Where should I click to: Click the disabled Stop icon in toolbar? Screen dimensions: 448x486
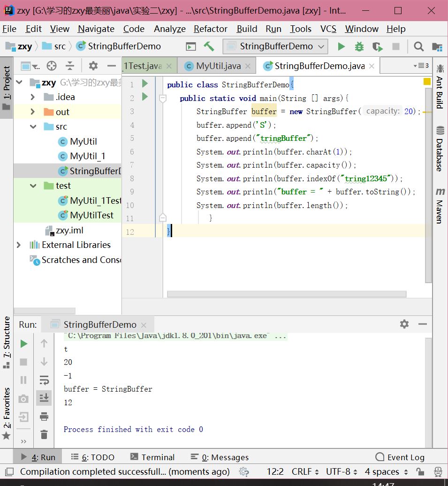395,46
